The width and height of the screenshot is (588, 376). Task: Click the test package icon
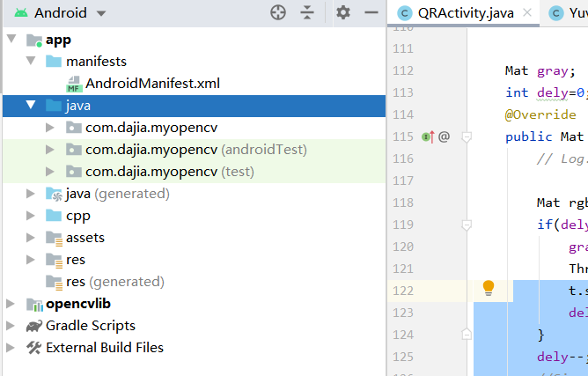click(74, 172)
